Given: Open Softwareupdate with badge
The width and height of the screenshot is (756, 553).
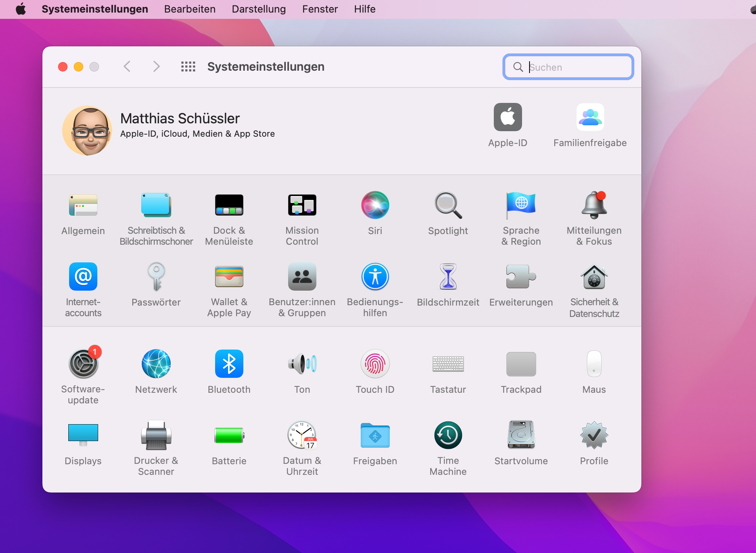Looking at the screenshot, I should [83, 364].
